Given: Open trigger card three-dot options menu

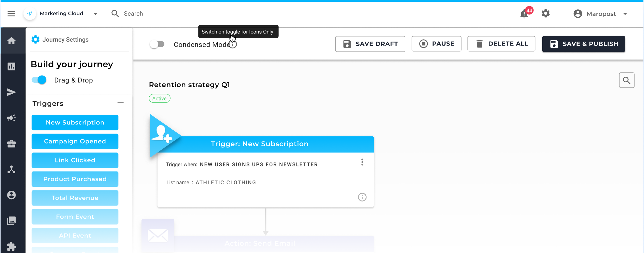Looking at the screenshot, I should [362, 162].
